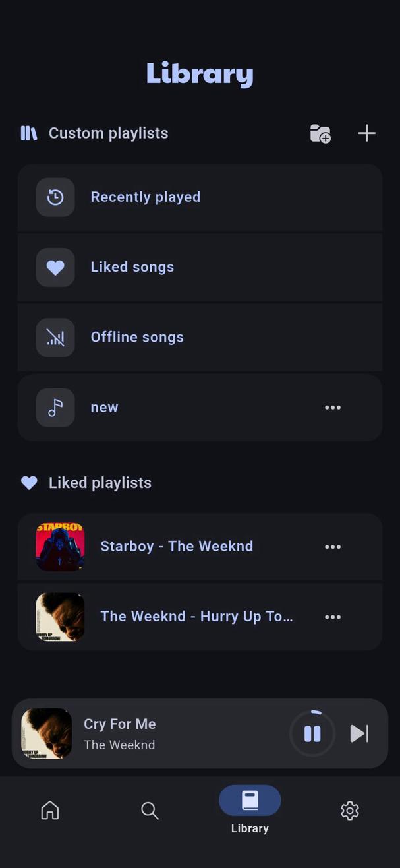Screen dimensions: 400x868
Task: Click the Custom playlists library icon
Action: coord(28,133)
